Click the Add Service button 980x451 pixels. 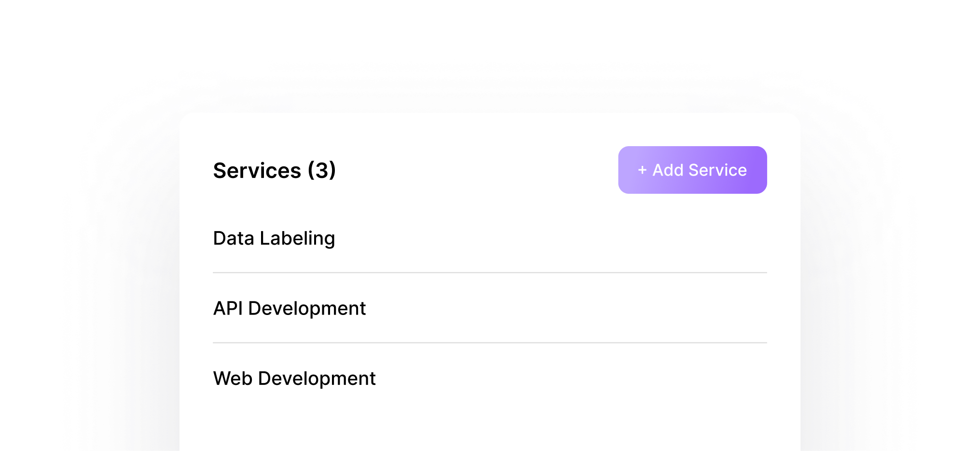[692, 170]
